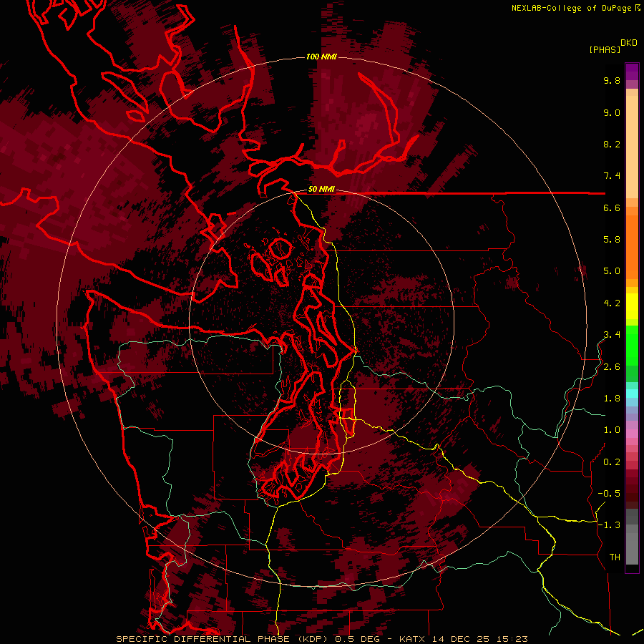The width and height of the screenshot is (644, 644).
Task: Click the 3.4 value on the color scale
Action: [x=612, y=335]
